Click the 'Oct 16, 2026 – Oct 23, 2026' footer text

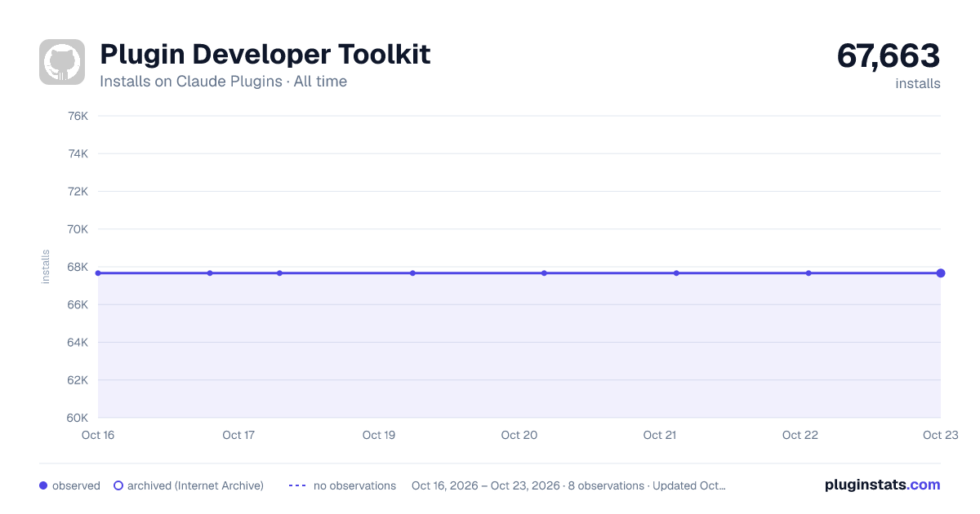click(x=486, y=485)
